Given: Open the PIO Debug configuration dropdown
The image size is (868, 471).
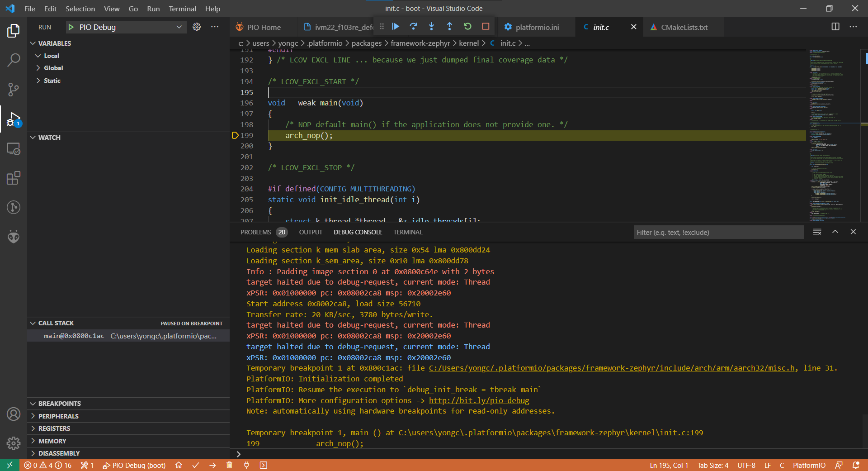Looking at the screenshot, I should point(127,27).
